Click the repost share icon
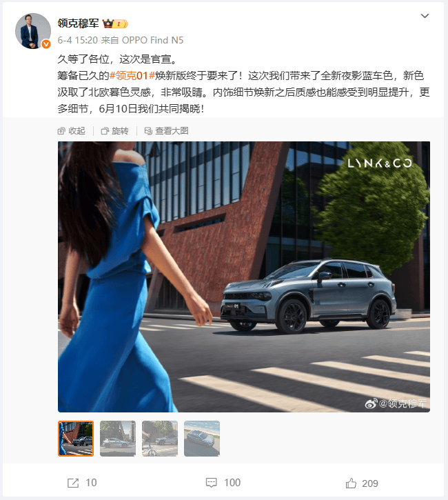The height and width of the screenshot is (500, 448). (x=73, y=483)
